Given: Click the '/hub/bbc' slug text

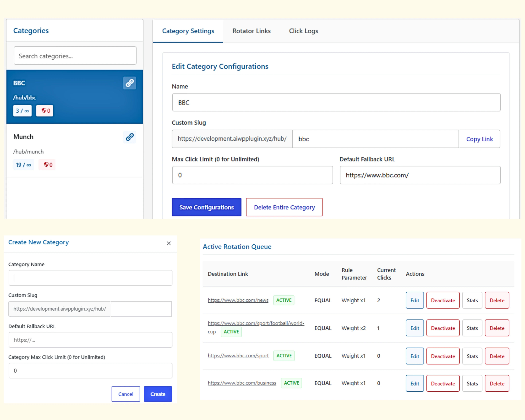Looking at the screenshot, I should (25, 98).
